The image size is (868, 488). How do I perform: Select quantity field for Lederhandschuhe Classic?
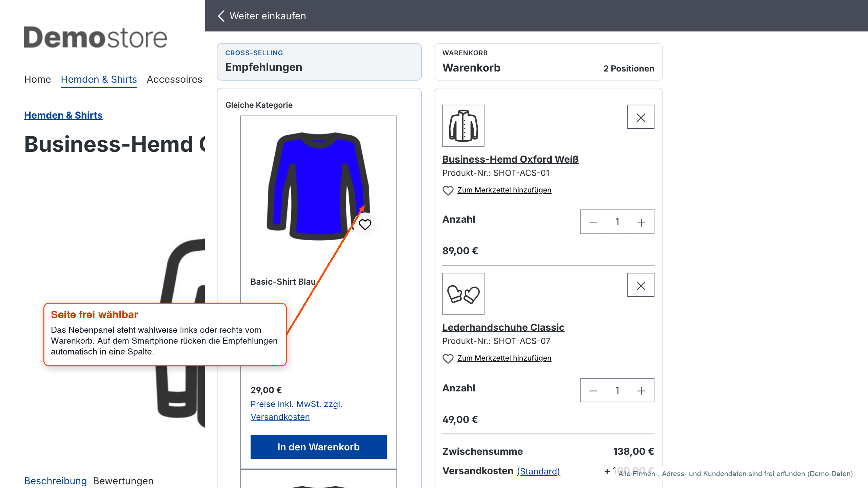(617, 390)
